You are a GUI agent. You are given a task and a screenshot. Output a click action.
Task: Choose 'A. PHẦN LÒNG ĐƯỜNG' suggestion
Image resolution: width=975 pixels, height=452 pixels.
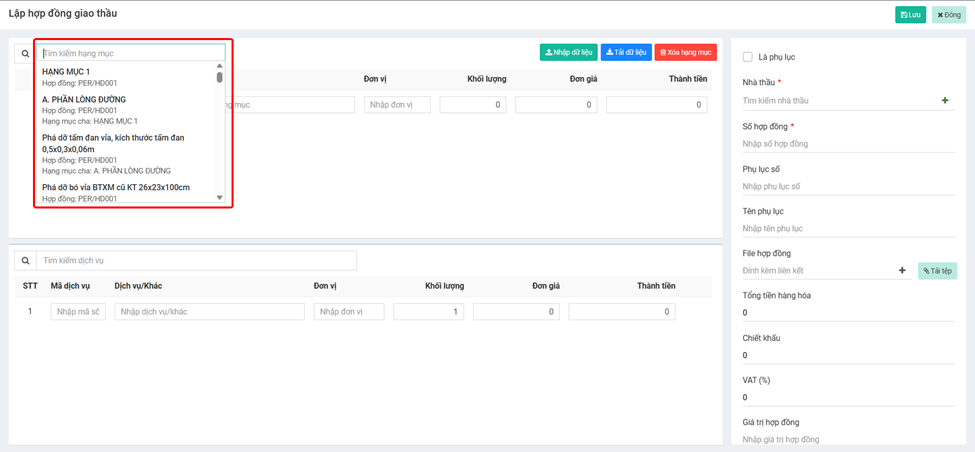point(84,100)
